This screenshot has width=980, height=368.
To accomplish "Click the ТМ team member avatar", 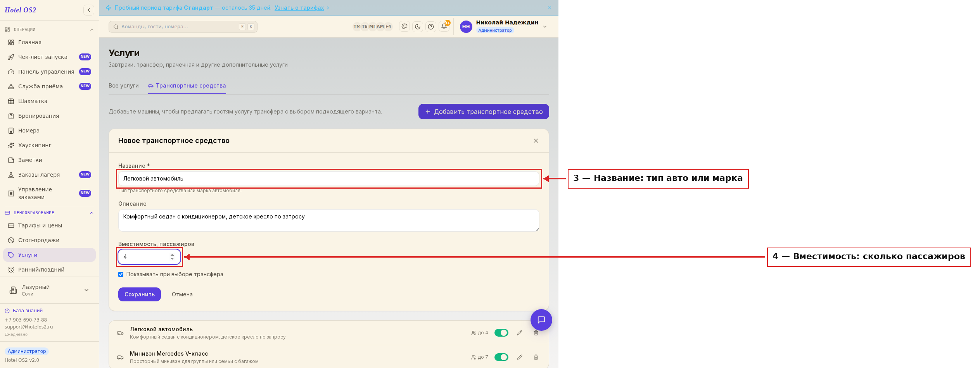I will click(356, 27).
